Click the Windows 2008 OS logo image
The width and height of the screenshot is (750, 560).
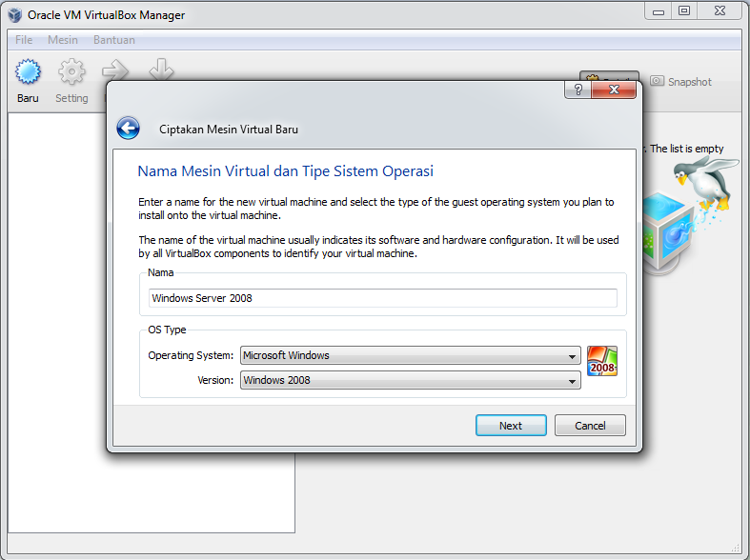[602, 362]
